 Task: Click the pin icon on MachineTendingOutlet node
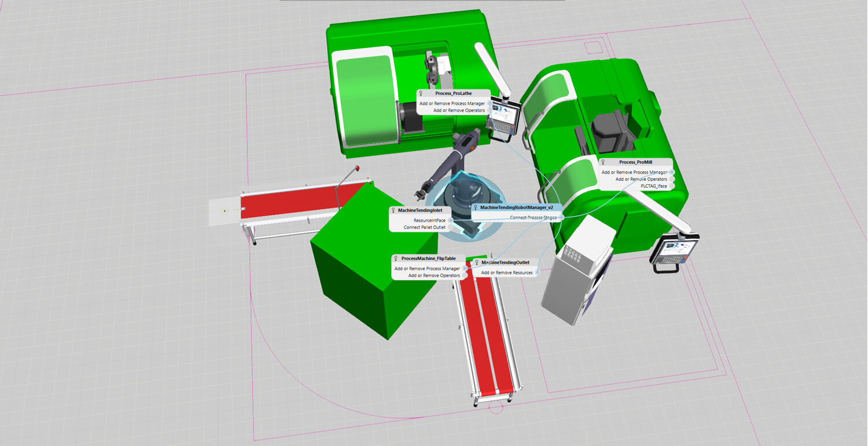477,263
